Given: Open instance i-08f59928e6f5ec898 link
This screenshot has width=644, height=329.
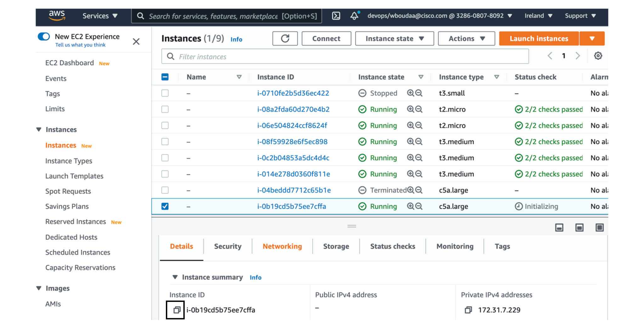Looking at the screenshot, I should click(x=292, y=141).
